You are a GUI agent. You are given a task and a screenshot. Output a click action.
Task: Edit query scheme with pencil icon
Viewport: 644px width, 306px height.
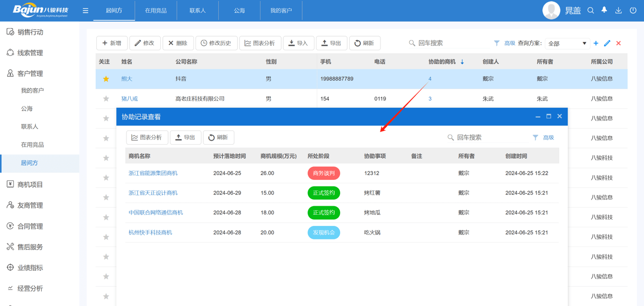point(607,43)
